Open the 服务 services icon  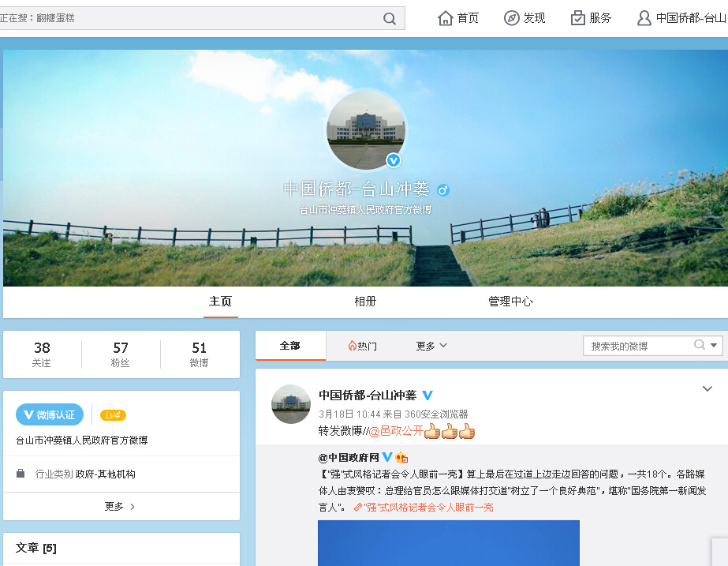coord(578,18)
